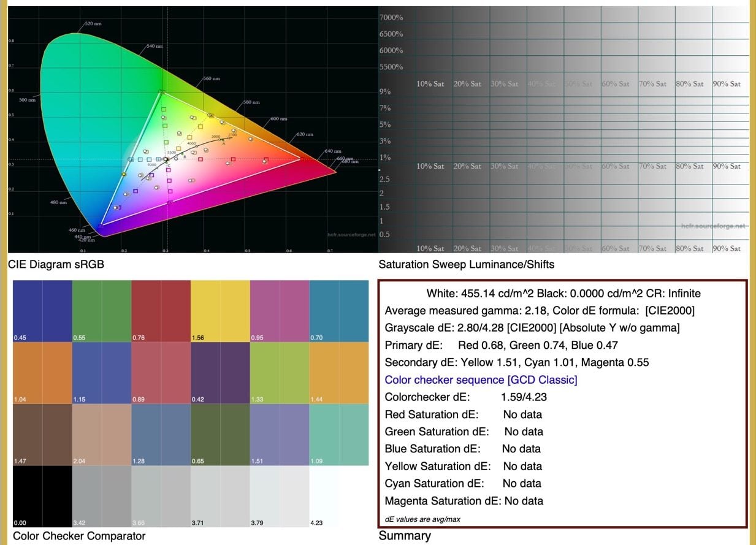Click the Color checker sequence [GCD Classic] link

point(481,379)
